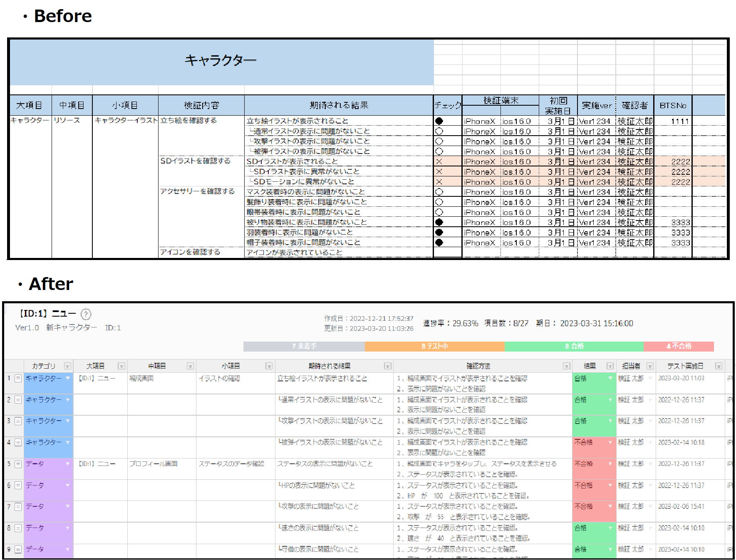The image size is (736, 560).
Task: Click the 1111 BTSNo cell
Action: point(673,121)
